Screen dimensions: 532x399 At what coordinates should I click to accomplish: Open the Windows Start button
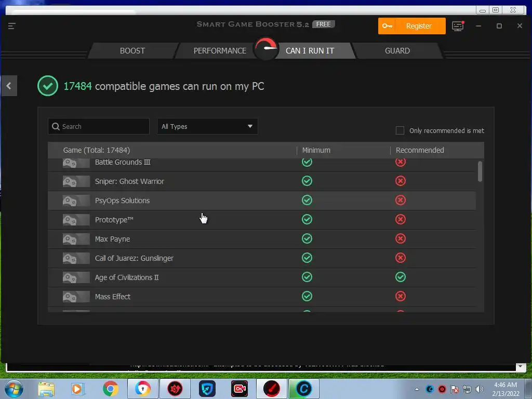coord(14,389)
